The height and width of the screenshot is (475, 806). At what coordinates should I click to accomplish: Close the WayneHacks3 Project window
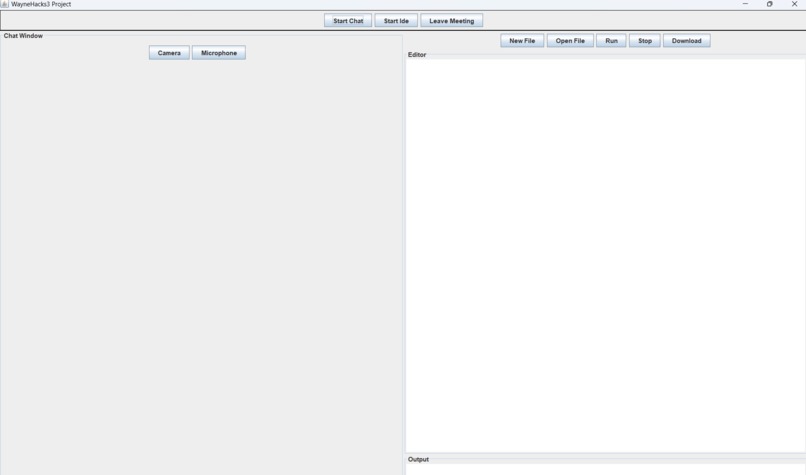pos(794,4)
